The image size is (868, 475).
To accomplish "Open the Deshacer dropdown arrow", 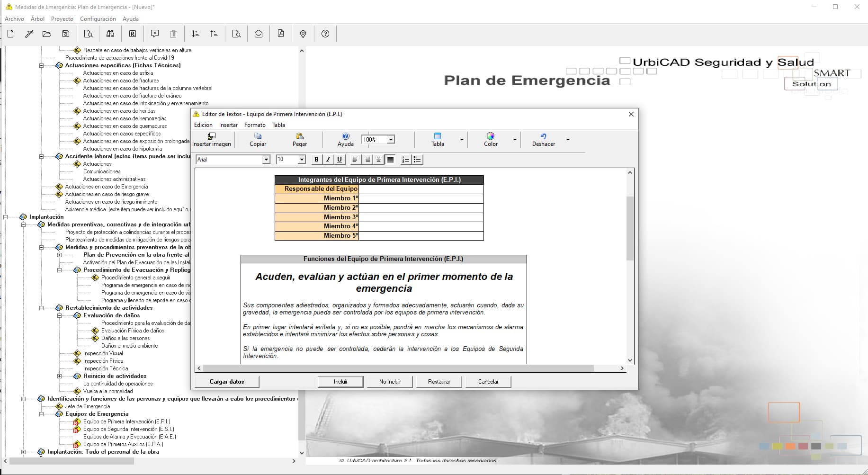I will [568, 140].
